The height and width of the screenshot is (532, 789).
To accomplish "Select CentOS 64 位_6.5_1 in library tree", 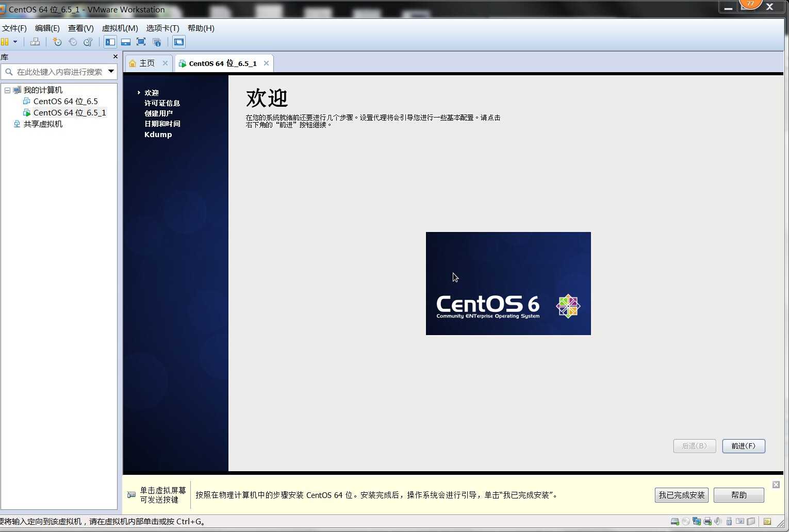I will [70, 113].
